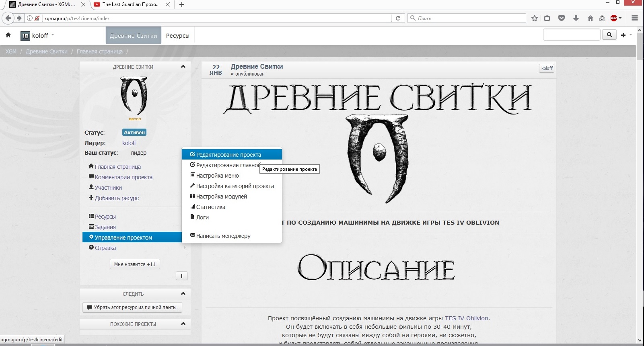This screenshot has width=644, height=346.
Task: Switch to The Last Guardian tab
Action: [x=131, y=4]
